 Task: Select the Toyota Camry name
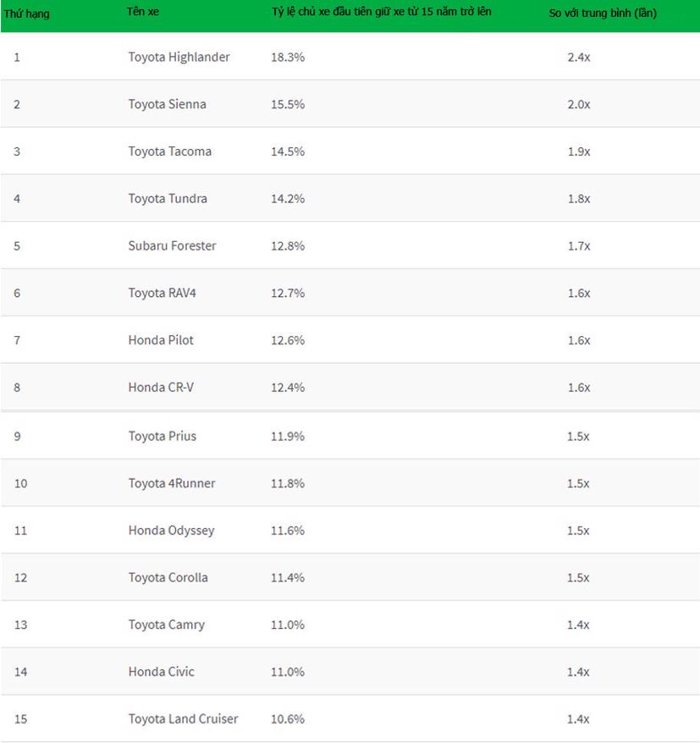(x=166, y=625)
